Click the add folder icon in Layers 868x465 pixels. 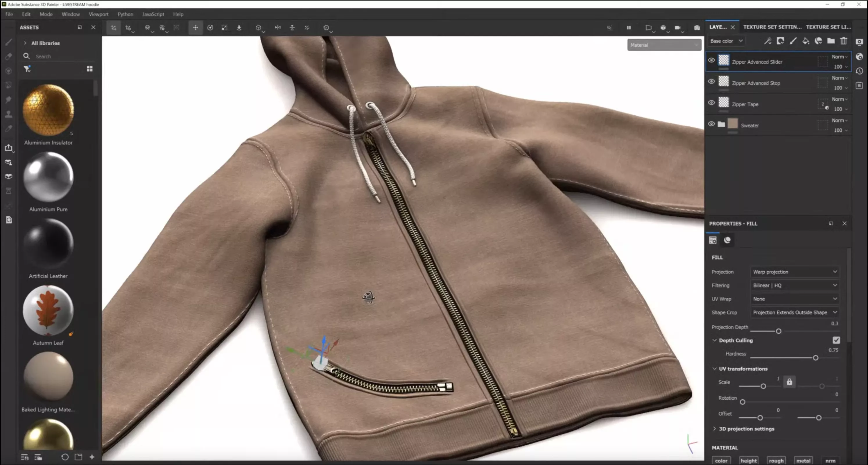coord(831,41)
